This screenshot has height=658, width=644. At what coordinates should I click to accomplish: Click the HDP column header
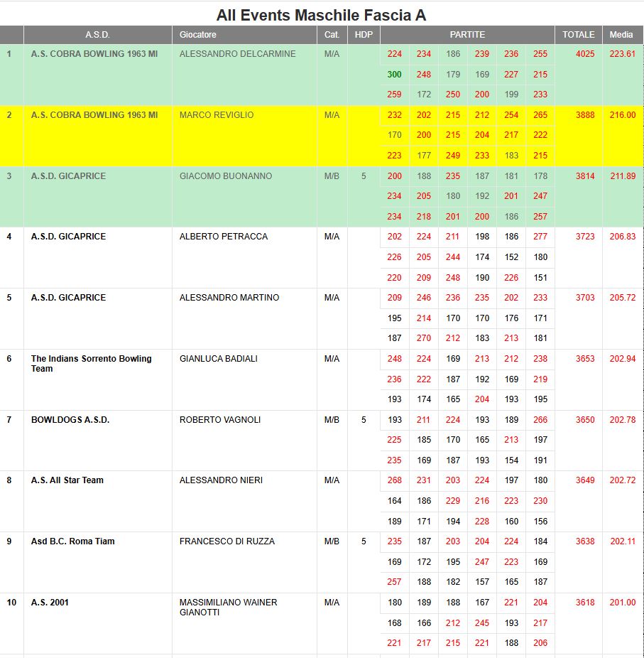[x=364, y=35]
